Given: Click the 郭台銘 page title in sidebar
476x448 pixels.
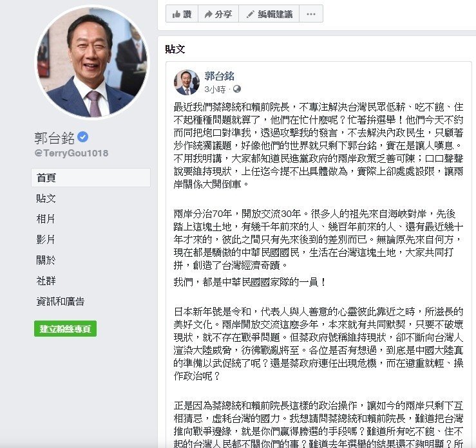Looking at the screenshot, I should coord(54,138).
